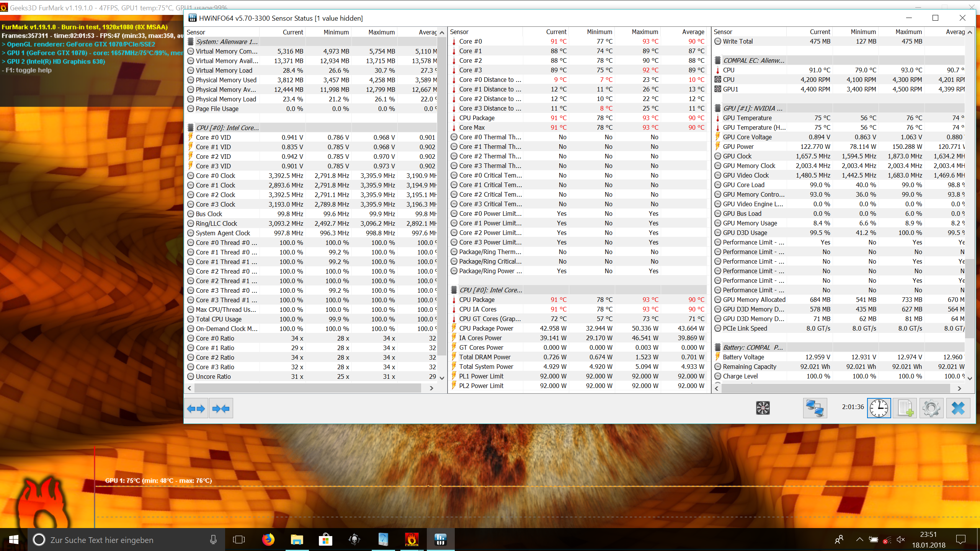Reset the sensor clock timer

click(x=879, y=408)
